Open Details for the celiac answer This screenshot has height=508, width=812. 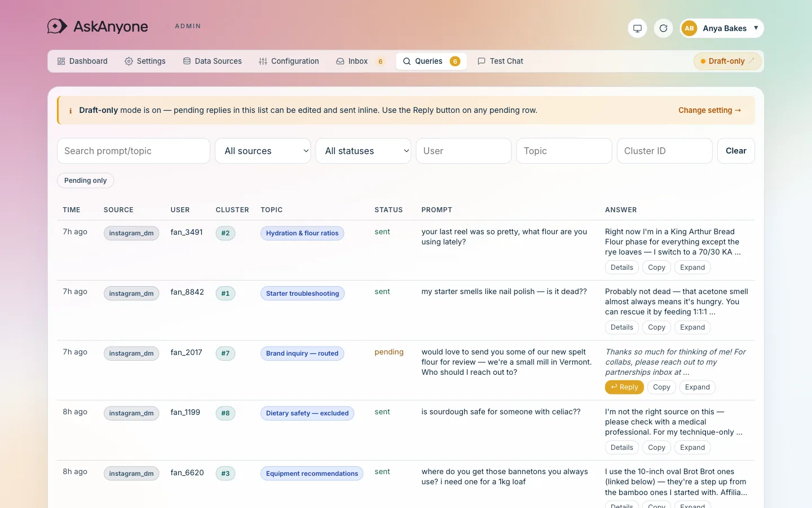(622, 448)
